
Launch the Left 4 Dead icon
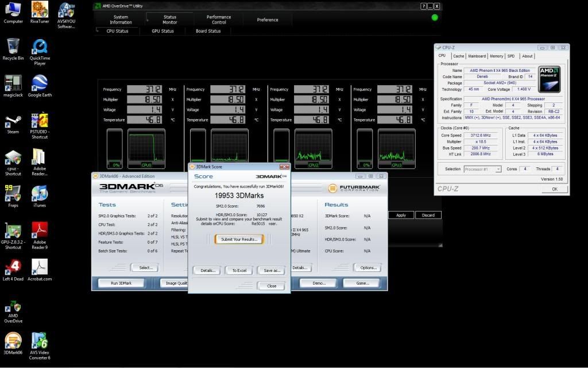(13, 270)
